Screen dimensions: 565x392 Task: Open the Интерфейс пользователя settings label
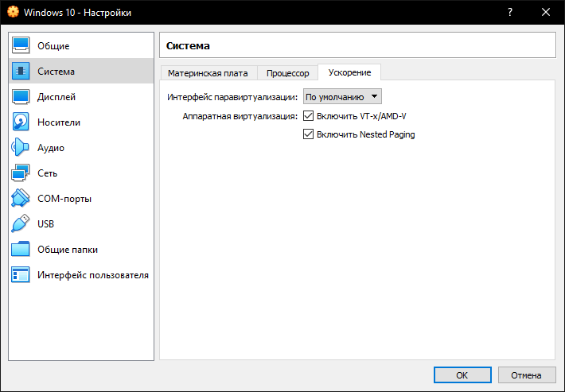click(x=93, y=275)
